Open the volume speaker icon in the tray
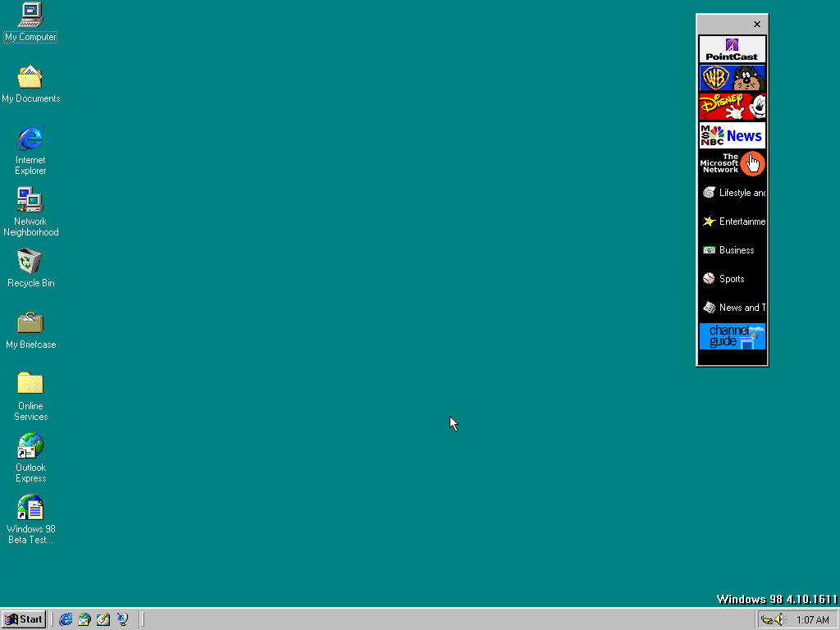Image resolution: width=840 pixels, height=630 pixels. pyautogui.click(x=779, y=620)
